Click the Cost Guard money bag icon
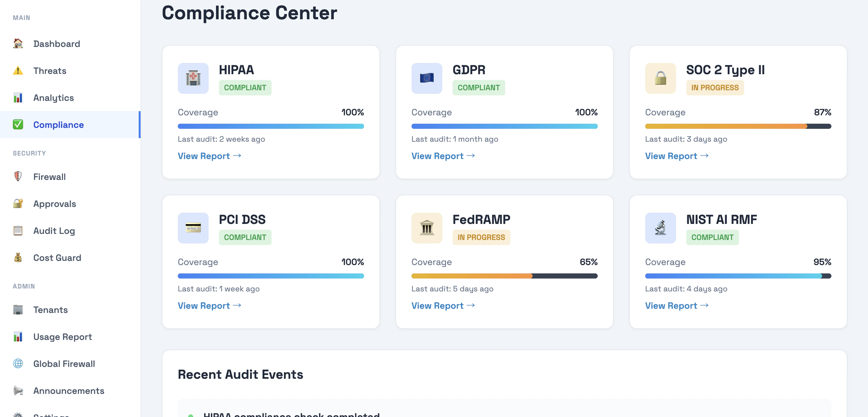 [x=18, y=258]
